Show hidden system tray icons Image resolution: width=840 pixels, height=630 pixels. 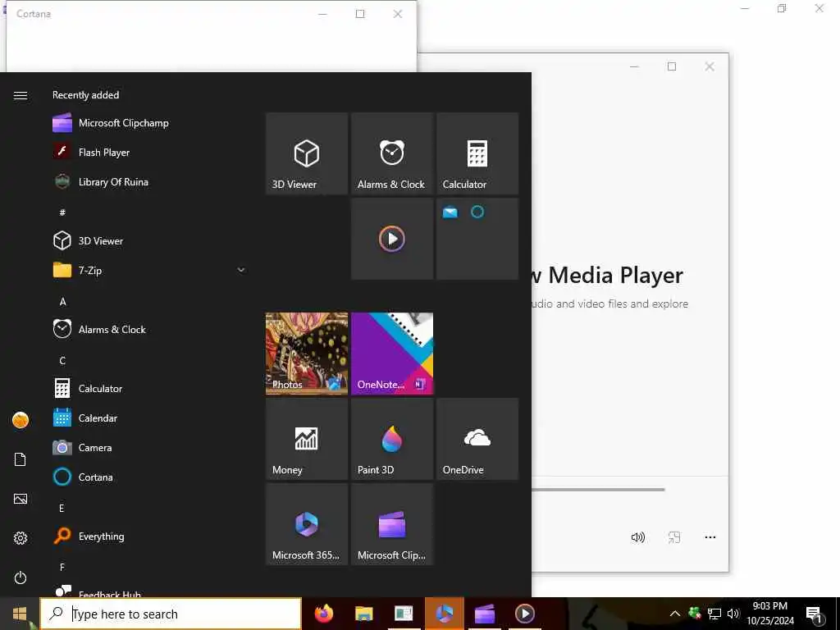point(675,614)
